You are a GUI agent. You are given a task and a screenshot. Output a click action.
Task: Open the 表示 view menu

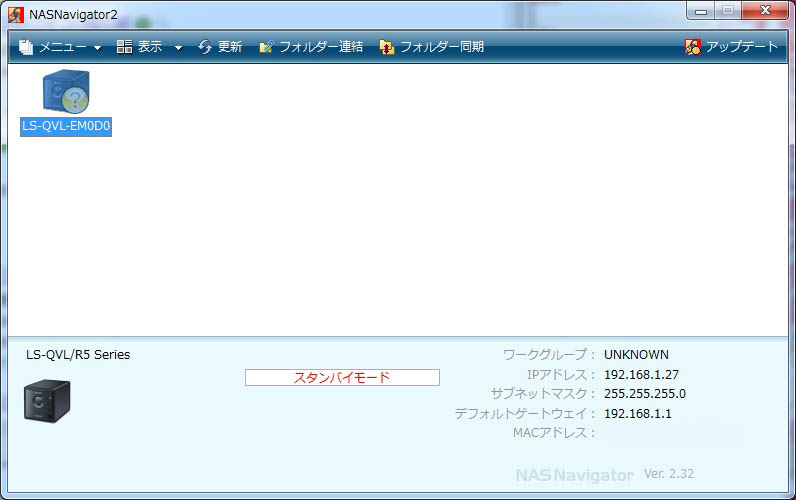(150, 47)
